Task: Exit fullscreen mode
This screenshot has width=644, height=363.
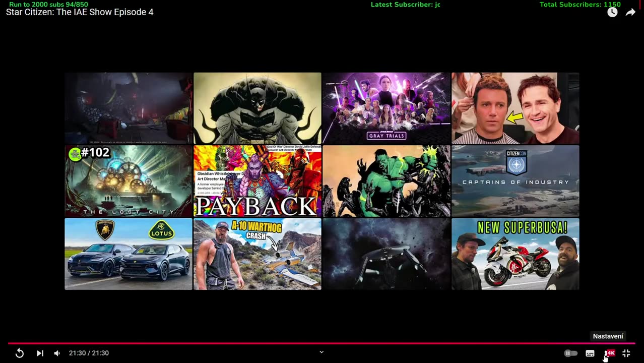Action: 626,353
